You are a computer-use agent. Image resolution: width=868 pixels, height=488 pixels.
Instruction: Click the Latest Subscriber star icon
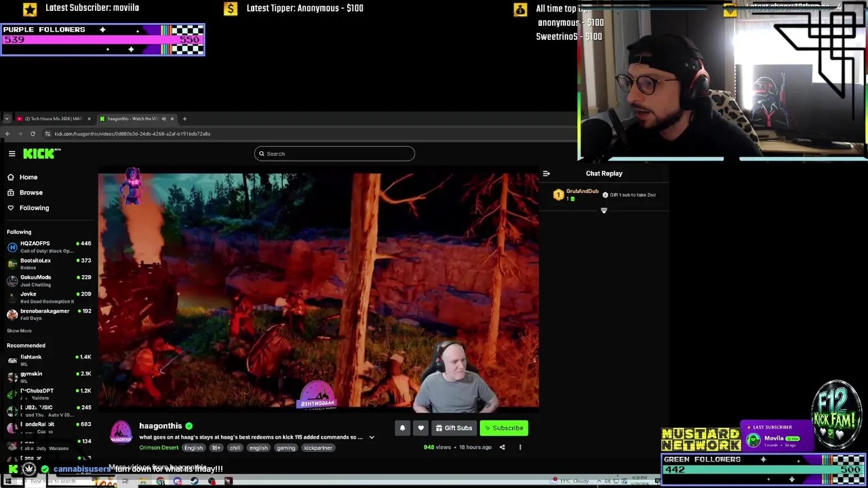tap(30, 9)
